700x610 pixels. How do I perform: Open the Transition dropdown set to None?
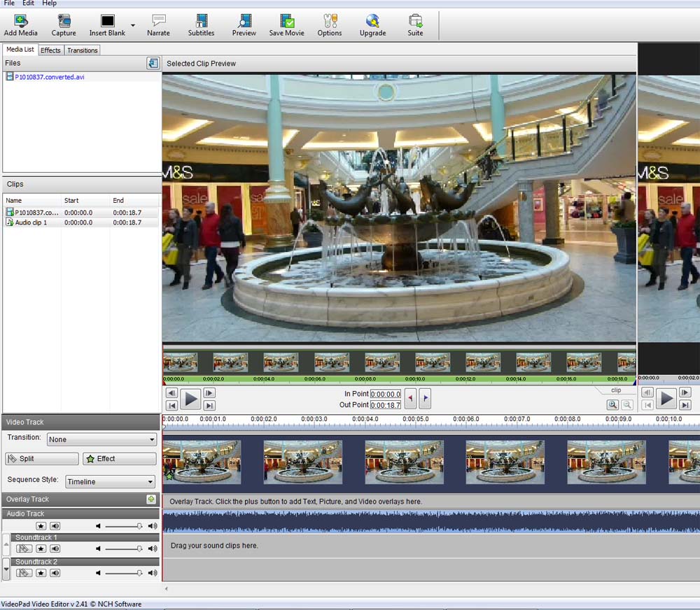pos(101,439)
